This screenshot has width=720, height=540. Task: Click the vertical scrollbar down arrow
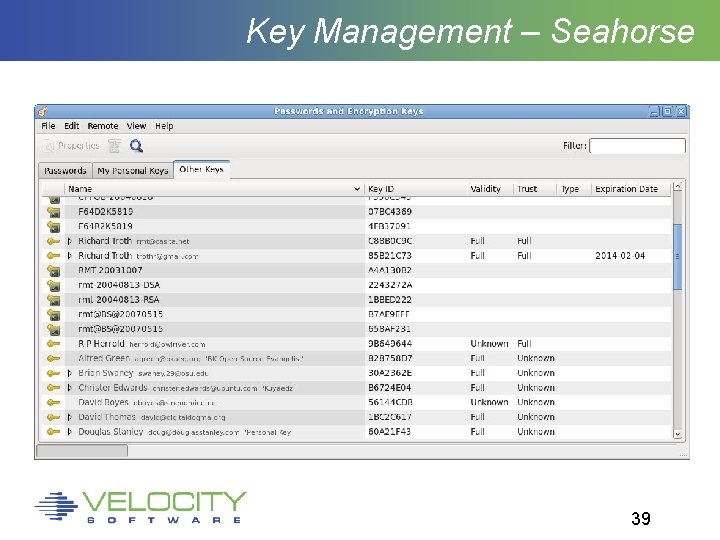pos(678,433)
